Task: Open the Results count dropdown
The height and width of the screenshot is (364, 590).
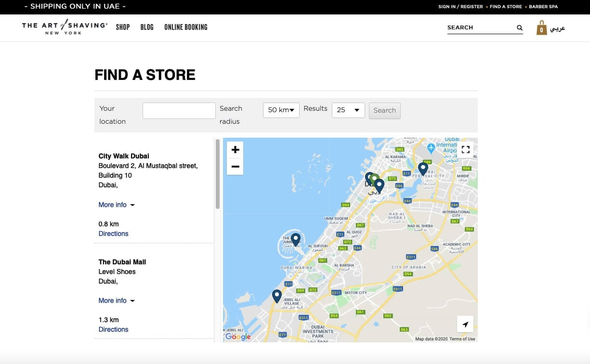Action: click(348, 110)
